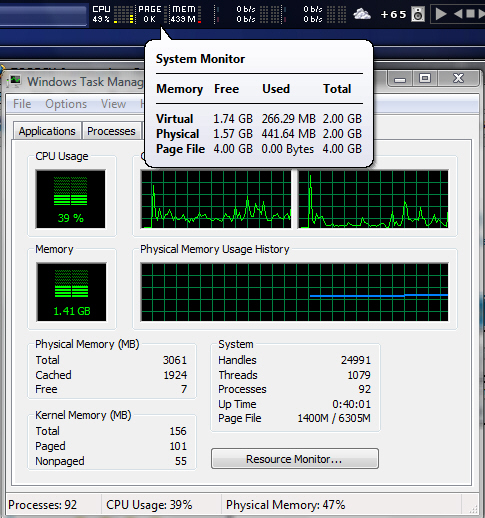Viewport: 485px width, 518px height.
Task: Click the CPU gadget in the top bar
Action: point(113,14)
